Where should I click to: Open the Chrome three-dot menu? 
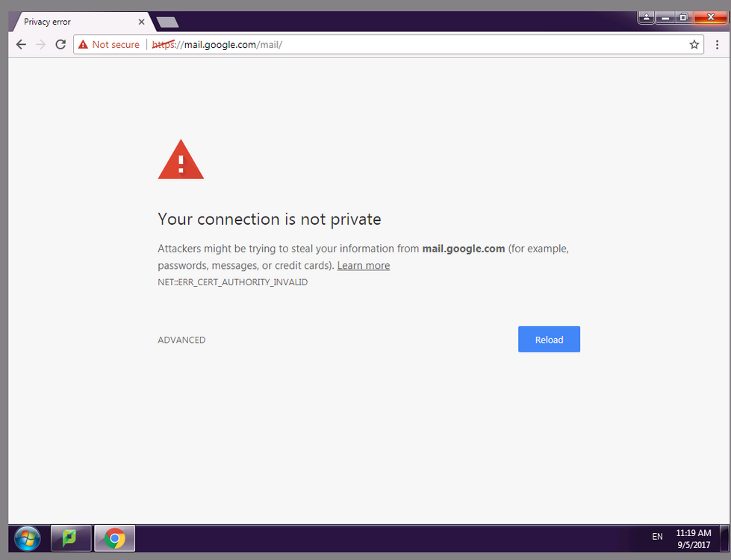click(x=717, y=45)
